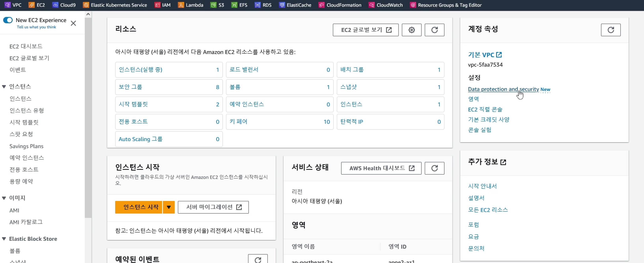Click the S3 shortcut icon
This screenshot has width=644, height=263.
[213, 5]
